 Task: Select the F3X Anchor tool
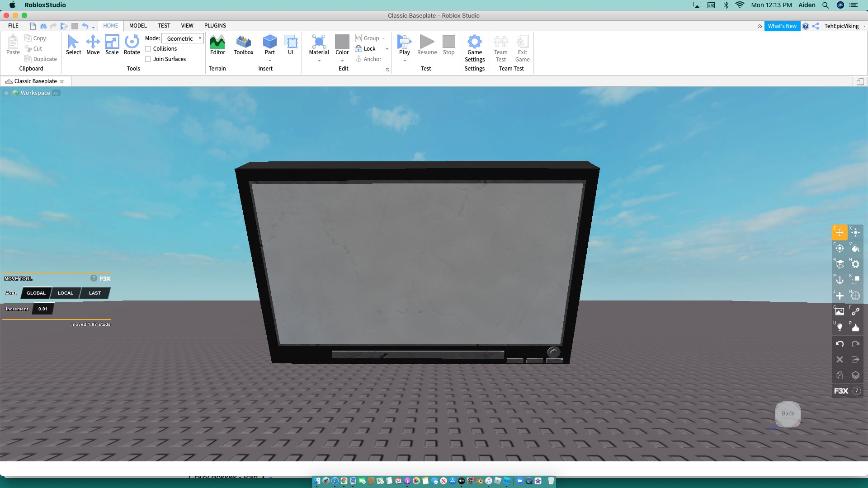[839, 280]
